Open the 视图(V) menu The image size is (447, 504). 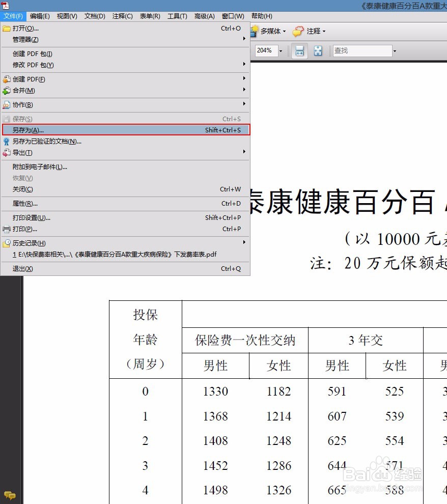(67, 16)
